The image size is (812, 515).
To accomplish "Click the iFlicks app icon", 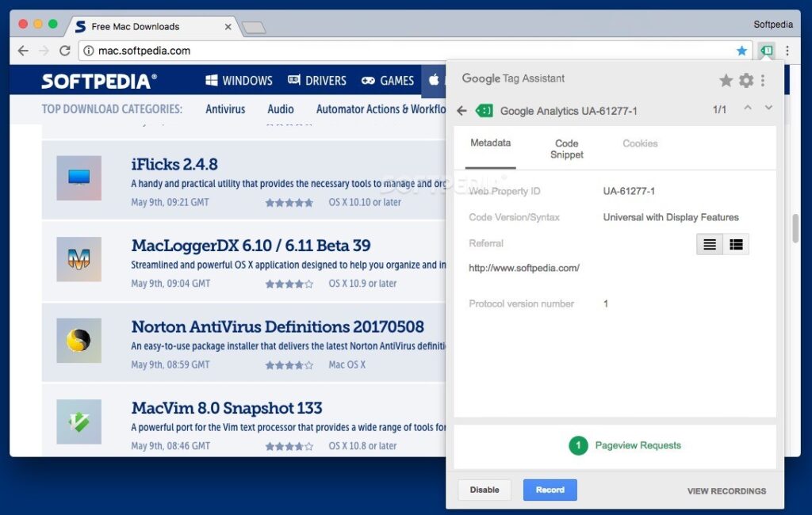I will (79, 178).
